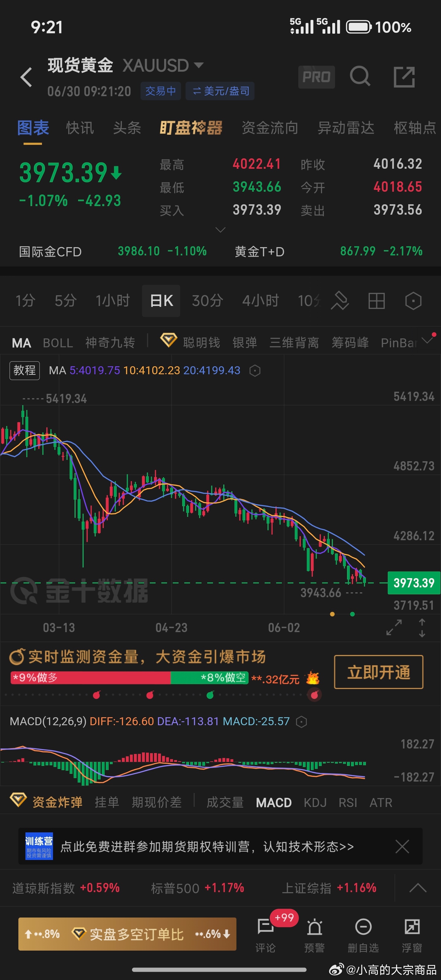Open the 国际金CFD quote
This screenshot has height=980, width=441.
click(113, 251)
